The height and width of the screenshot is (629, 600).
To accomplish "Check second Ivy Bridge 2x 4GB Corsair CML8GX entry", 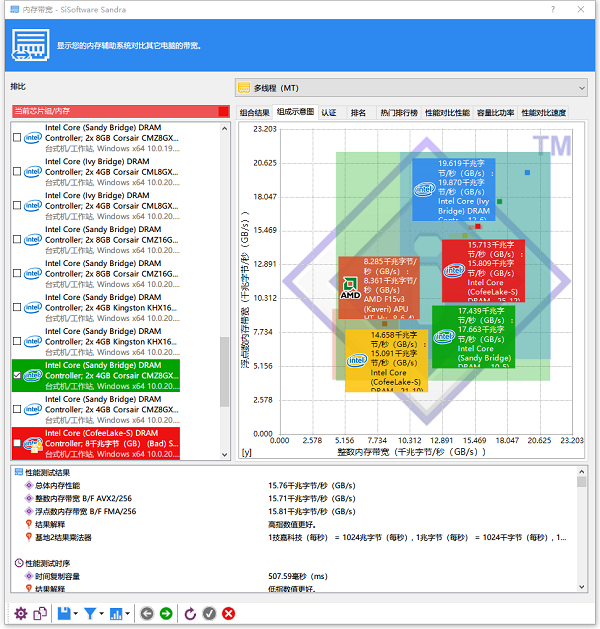I will (x=17, y=205).
